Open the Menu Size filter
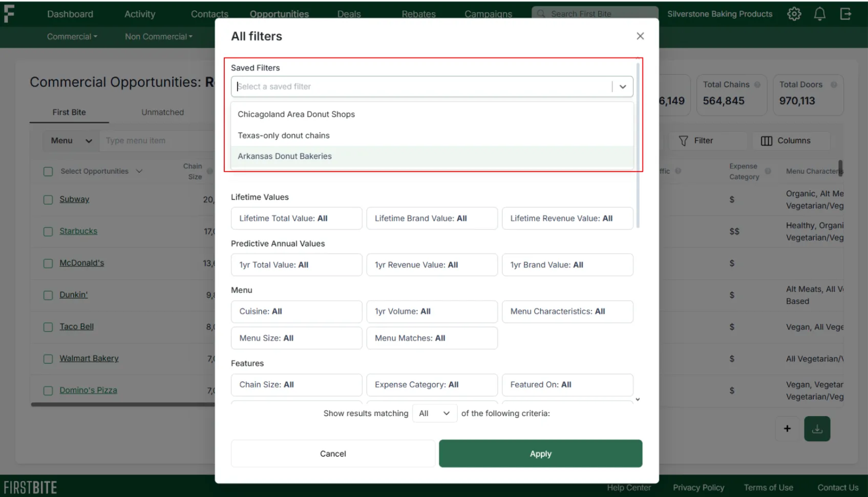868x497 pixels. (x=297, y=338)
